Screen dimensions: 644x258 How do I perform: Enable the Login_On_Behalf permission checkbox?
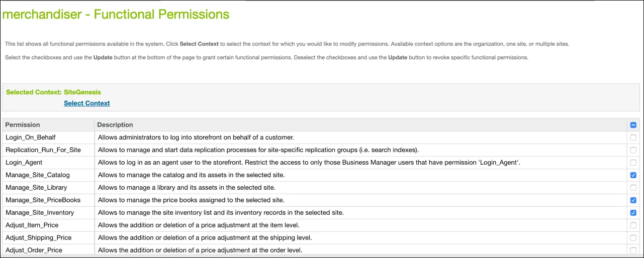pos(633,138)
